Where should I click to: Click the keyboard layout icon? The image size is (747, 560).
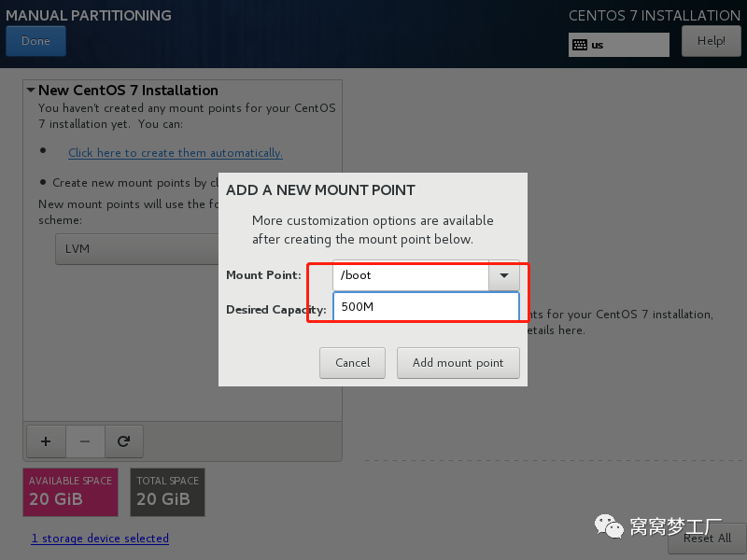(580, 45)
